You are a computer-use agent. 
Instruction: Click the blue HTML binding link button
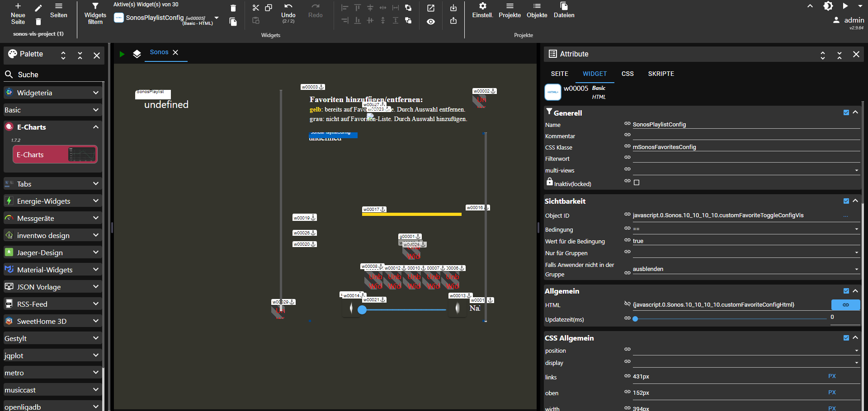pos(845,305)
